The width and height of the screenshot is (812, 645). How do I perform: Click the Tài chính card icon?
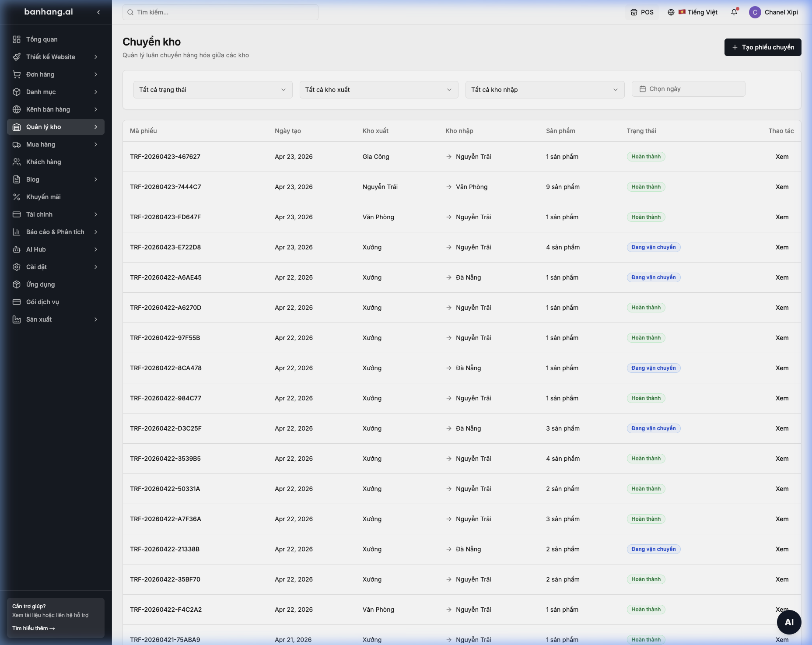point(17,214)
